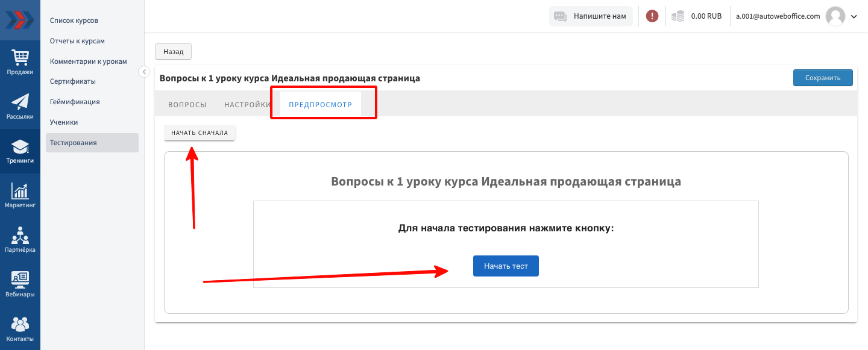Open Рассылки paper plane section

[x=20, y=106]
